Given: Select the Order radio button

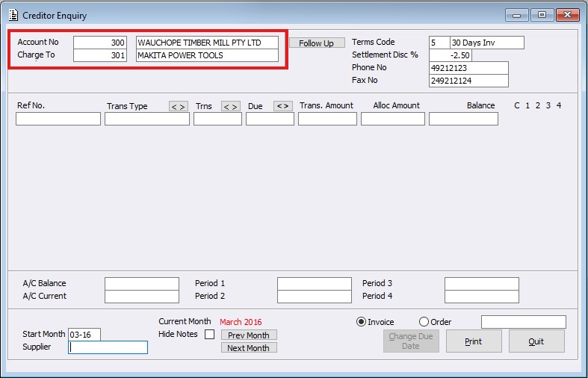Looking at the screenshot, I should [x=424, y=322].
